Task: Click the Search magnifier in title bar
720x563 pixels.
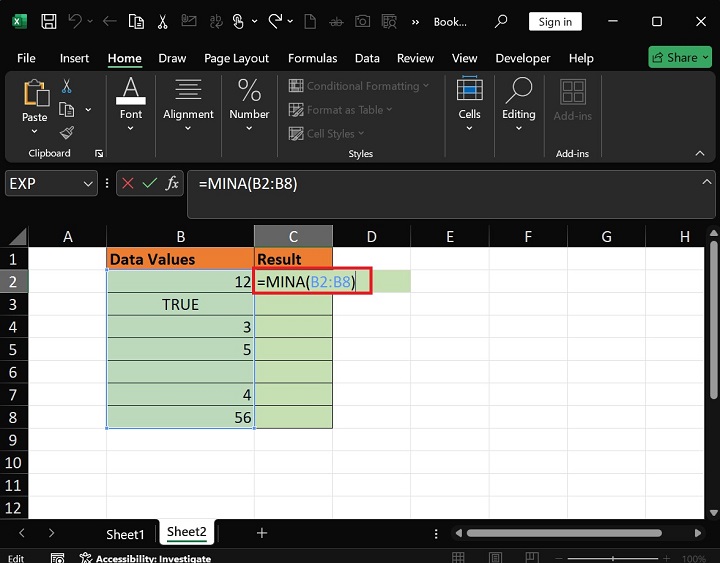Action: click(x=502, y=21)
